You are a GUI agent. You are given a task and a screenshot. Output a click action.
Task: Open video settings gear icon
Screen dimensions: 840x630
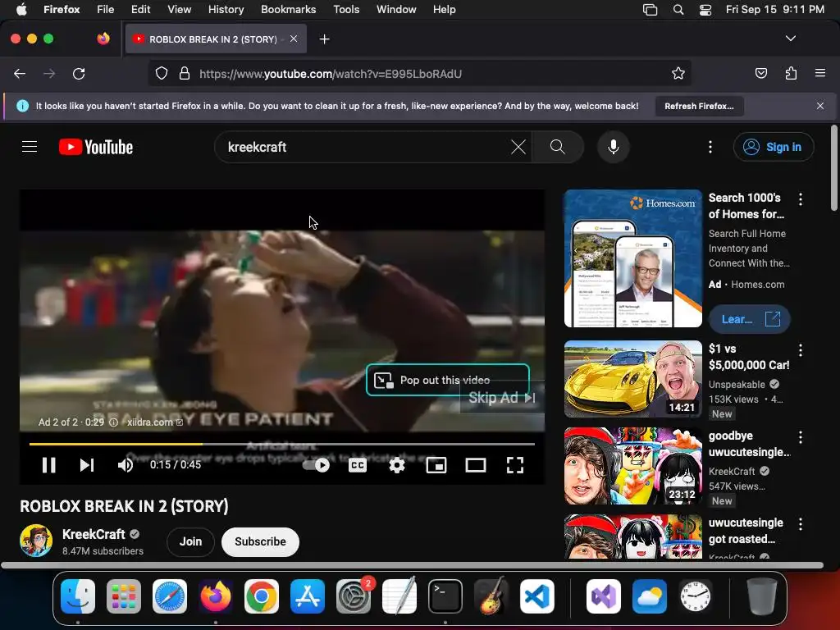(x=396, y=465)
